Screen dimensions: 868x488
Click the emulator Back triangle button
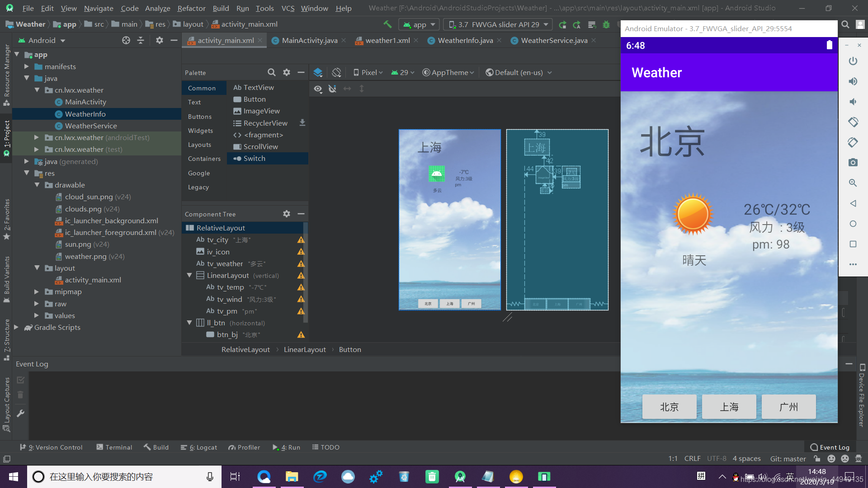(x=853, y=203)
